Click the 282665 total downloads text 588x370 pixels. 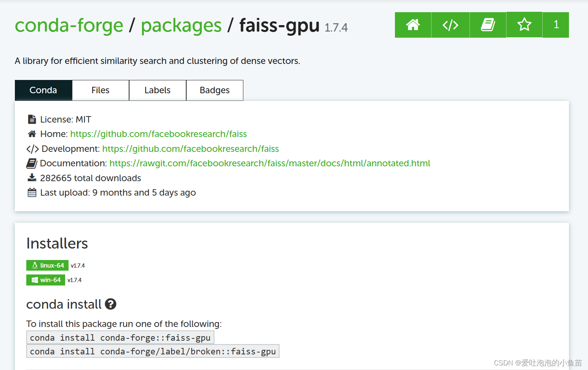click(91, 178)
